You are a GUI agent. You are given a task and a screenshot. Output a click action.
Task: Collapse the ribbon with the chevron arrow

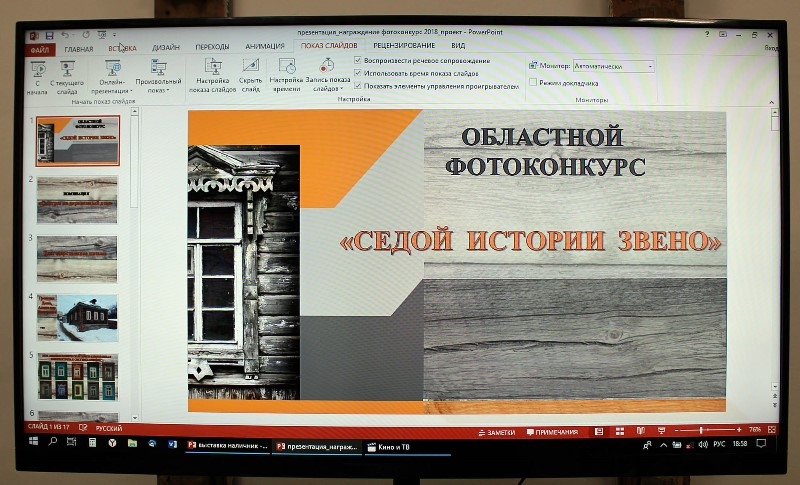tap(771, 102)
